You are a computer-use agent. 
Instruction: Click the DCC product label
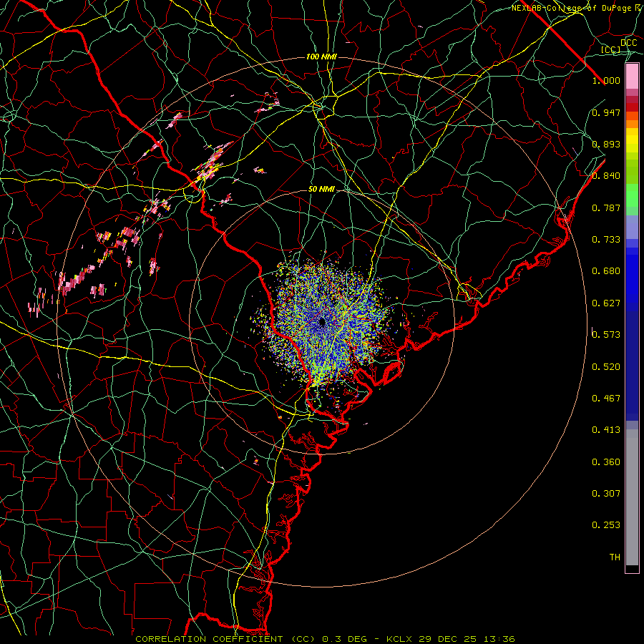(628, 42)
